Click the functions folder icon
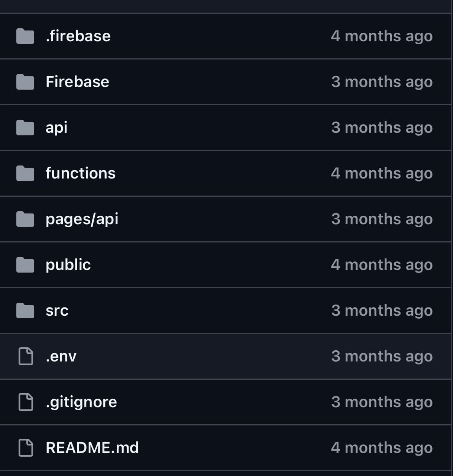453x476 pixels. pyautogui.click(x=25, y=173)
